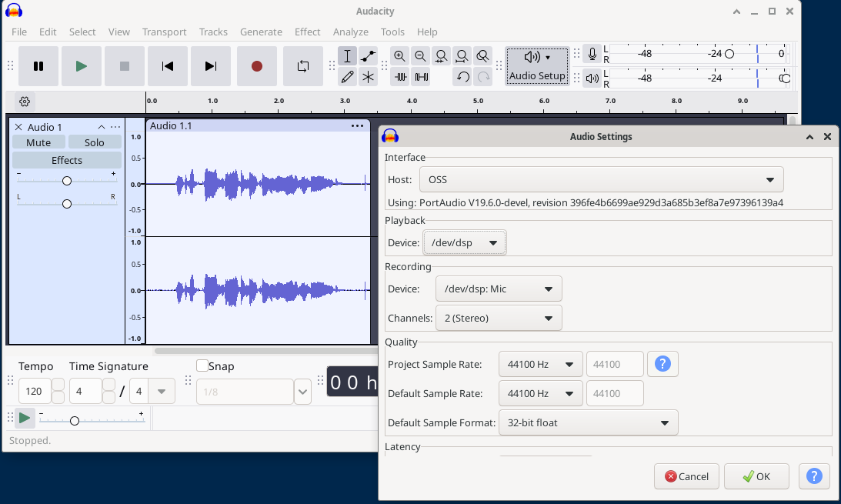Screen dimensions: 841x504
Task: Select the Multi-tool
Action: 369,77
